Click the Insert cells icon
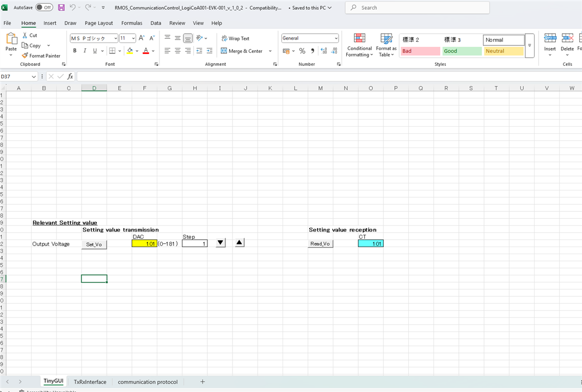582x392 pixels. (550, 38)
